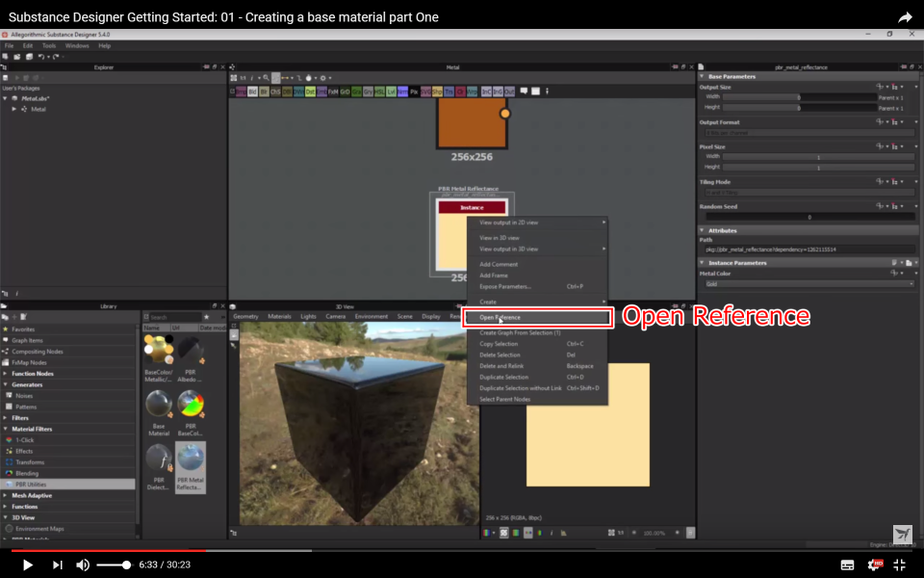Select PBR Utilities in Library
This screenshot has width=924, height=578.
(x=67, y=485)
